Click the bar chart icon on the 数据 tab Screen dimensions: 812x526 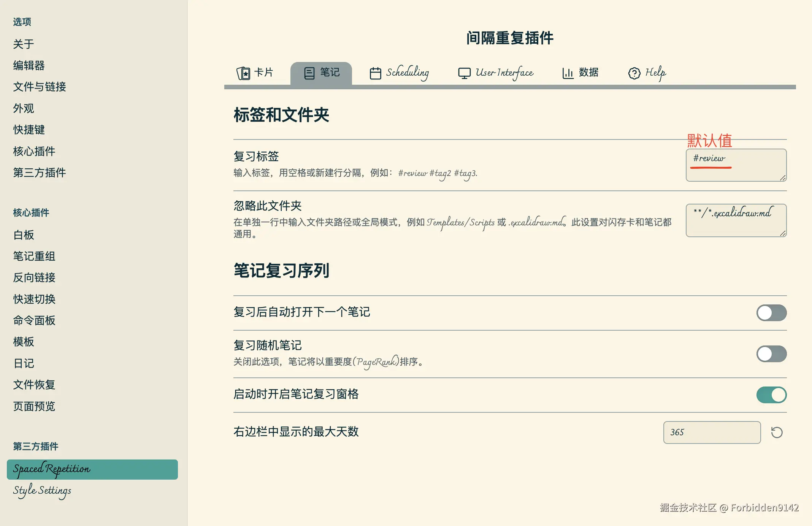pyautogui.click(x=568, y=73)
